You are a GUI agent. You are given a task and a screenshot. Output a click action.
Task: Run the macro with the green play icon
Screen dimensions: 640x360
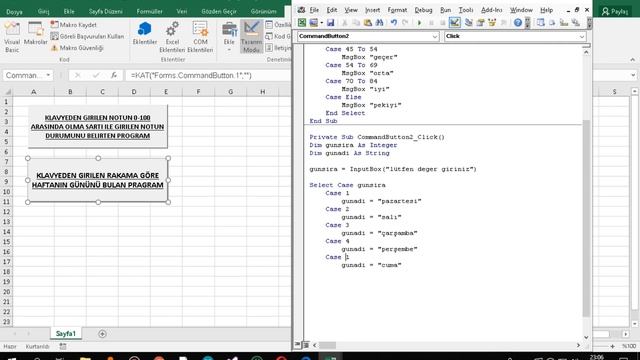[x=419, y=23]
